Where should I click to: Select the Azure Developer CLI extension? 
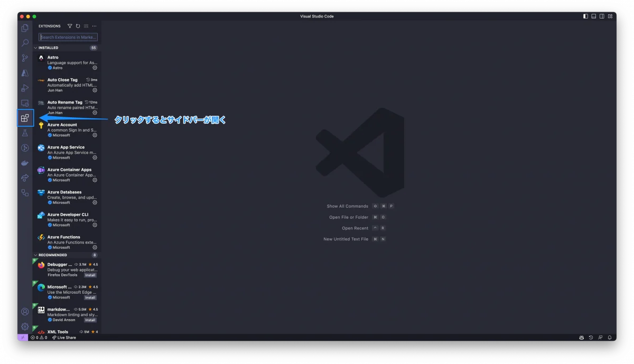67,220
